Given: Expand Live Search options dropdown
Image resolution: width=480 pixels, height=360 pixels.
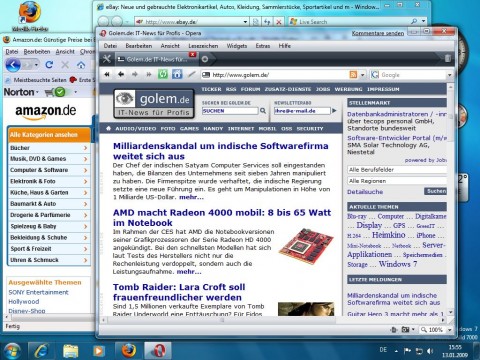Looking at the screenshot, I should 423,22.
